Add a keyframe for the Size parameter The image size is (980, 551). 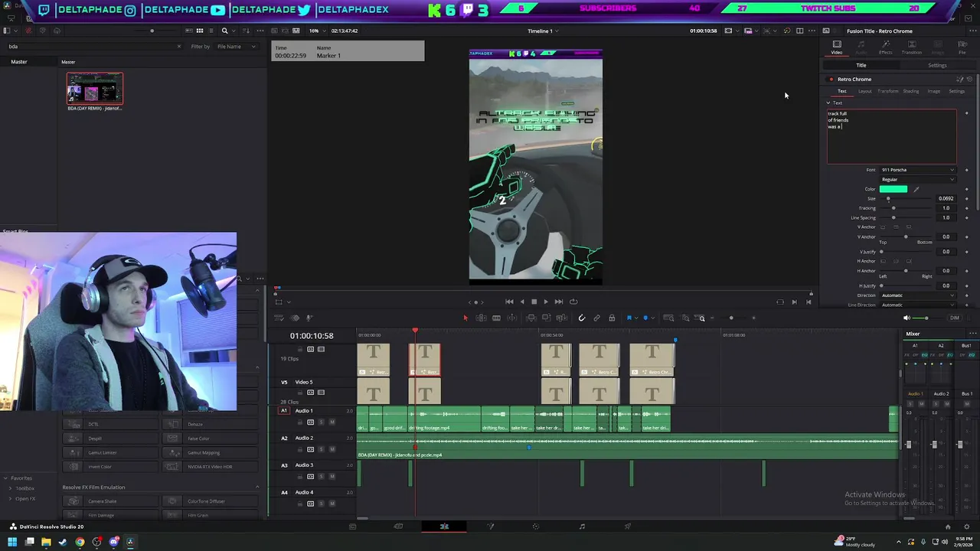[x=966, y=199]
